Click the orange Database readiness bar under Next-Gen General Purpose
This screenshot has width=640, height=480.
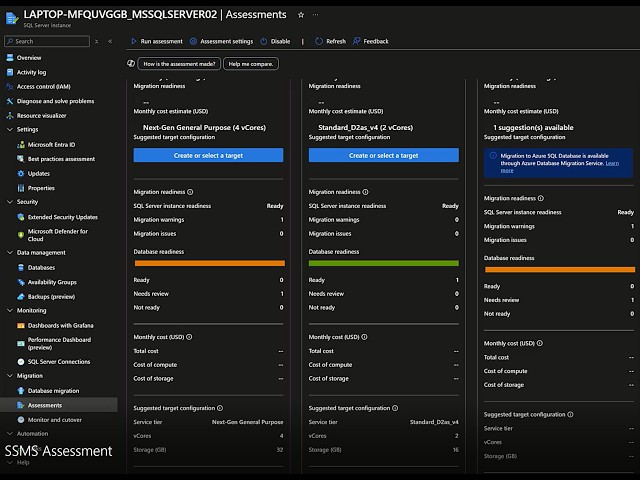210,263
